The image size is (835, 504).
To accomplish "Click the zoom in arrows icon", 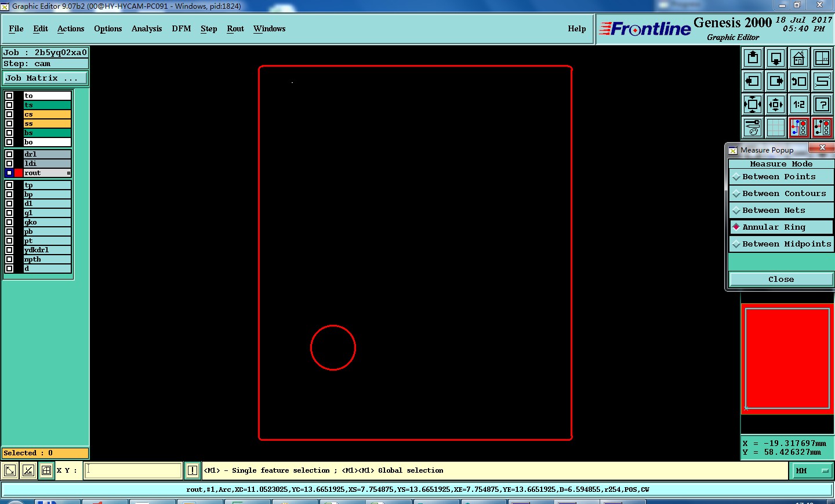I will [x=753, y=104].
